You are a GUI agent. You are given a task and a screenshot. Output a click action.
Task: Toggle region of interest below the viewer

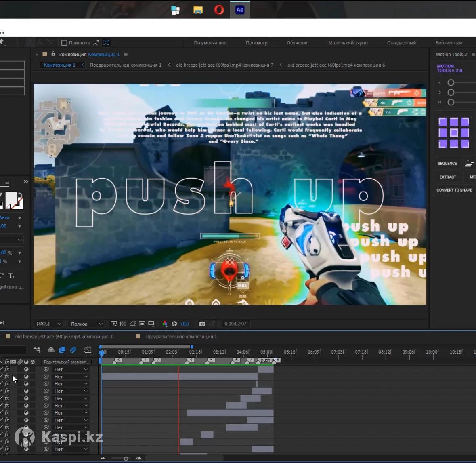[x=142, y=324]
